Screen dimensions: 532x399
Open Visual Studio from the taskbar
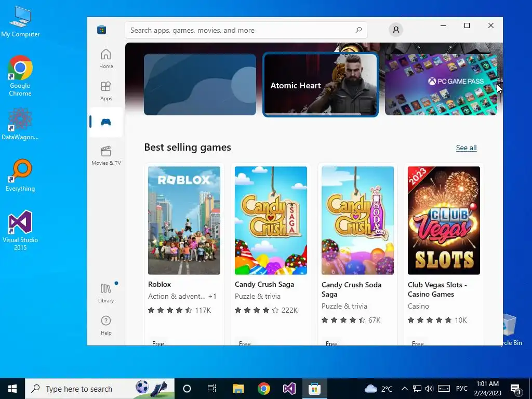pos(289,389)
